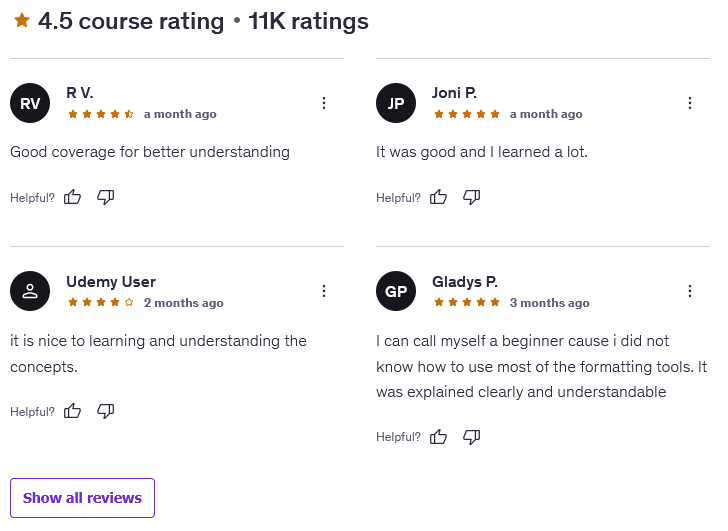Click the course rating star icon
The width and height of the screenshot is (728, 531).
point(21,20)
